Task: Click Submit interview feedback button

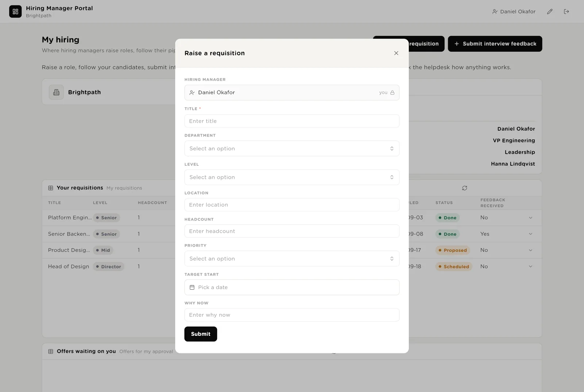Action: pos(495,44)
